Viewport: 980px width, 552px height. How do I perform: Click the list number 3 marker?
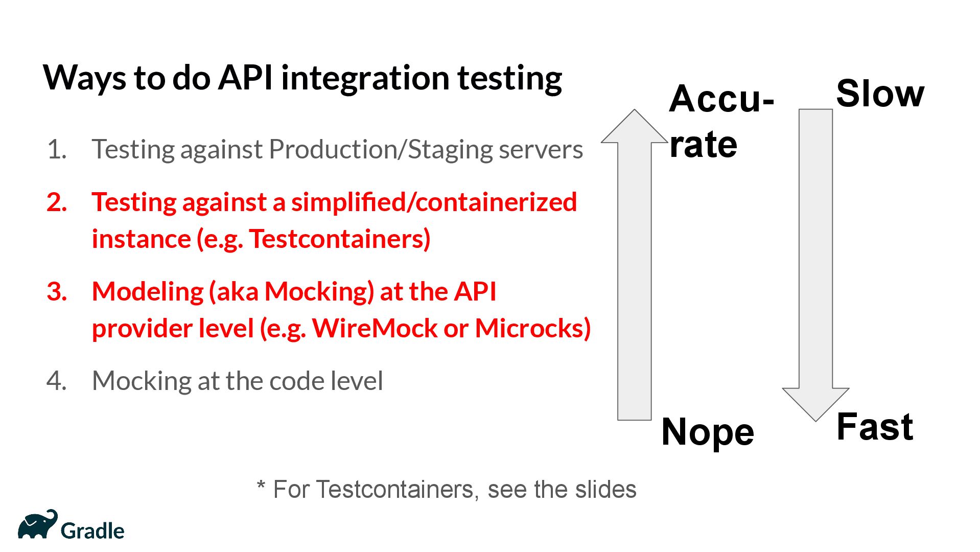click(x=57, y=292)
